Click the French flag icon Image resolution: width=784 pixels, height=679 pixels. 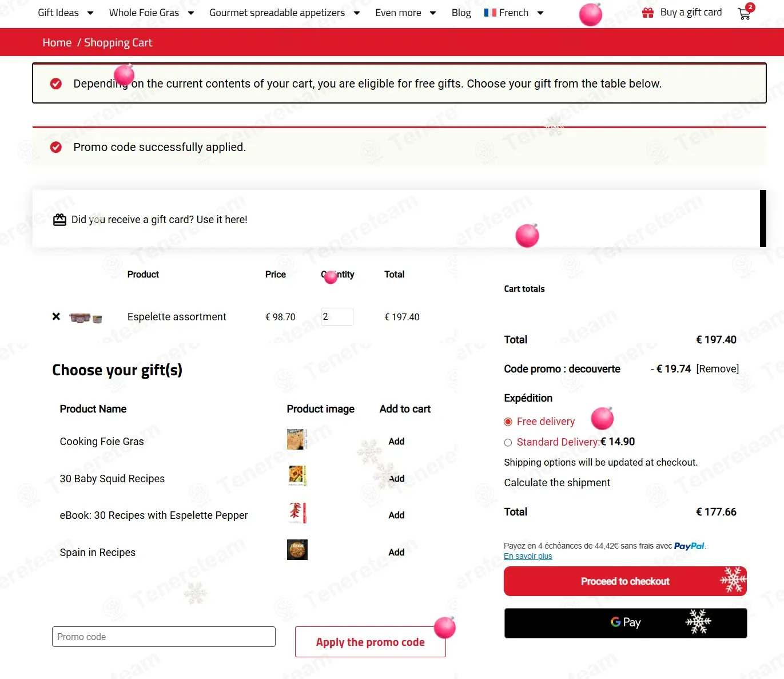click(x=490, y=13)
